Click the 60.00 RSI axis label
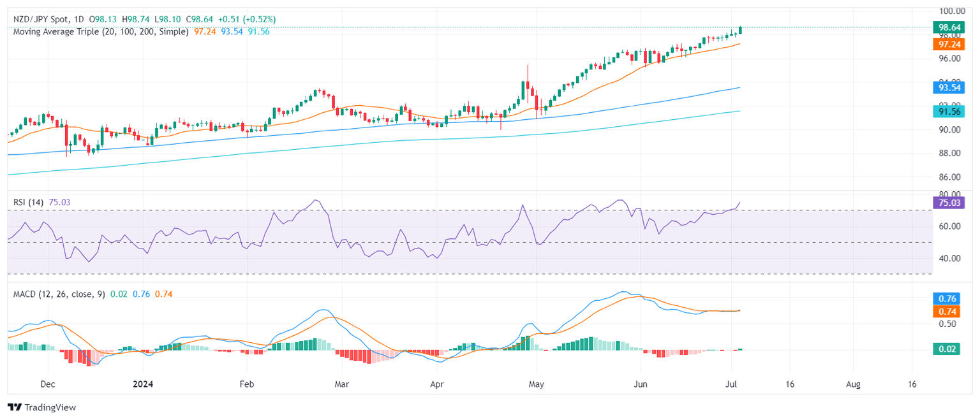This screenshot has width=980, height=420. 950,226
